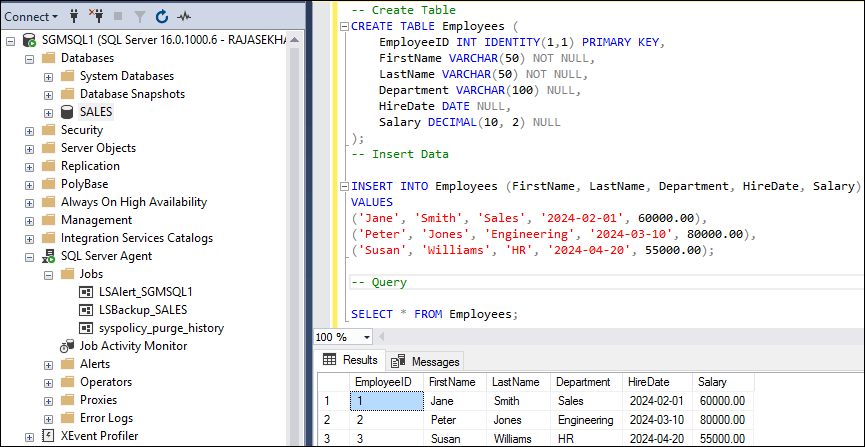865x447 pixels.
Task: Open the Activity Monitor waveform icon
Action: coord(184,16)
